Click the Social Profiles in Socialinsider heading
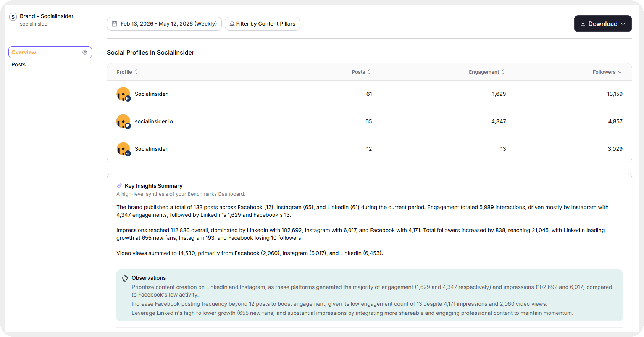 coord(150,52)
